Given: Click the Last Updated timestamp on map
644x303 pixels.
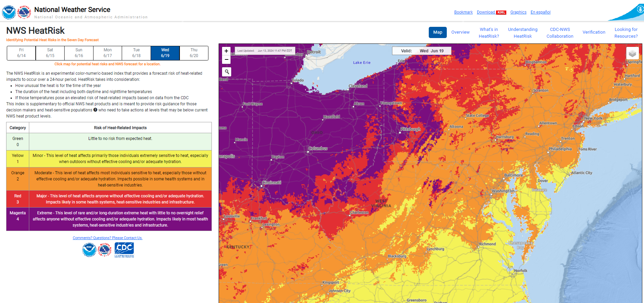Looking at the screenshot, I should point(265,51).
